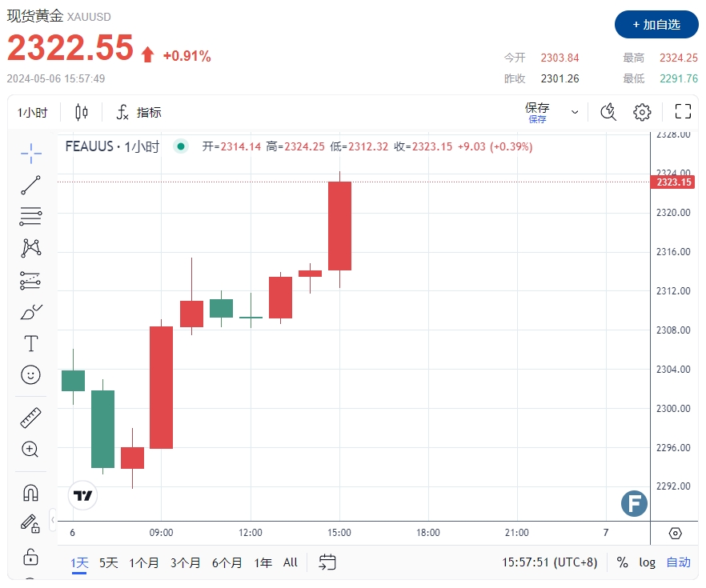
Task: Select the trend line drawing tool
Action: click(30, 185)
